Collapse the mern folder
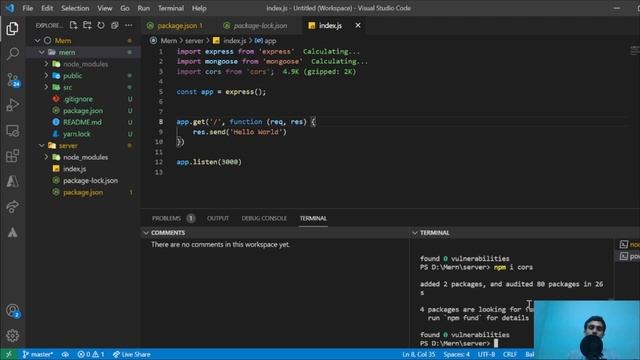 tap(42, 52)
